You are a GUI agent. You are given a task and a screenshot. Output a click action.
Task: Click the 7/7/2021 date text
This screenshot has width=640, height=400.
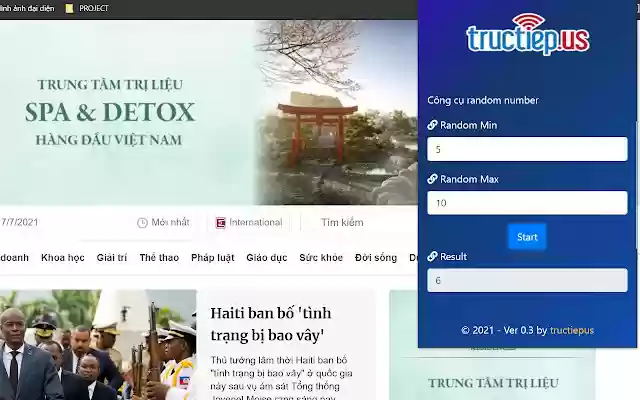pos(19,222)
